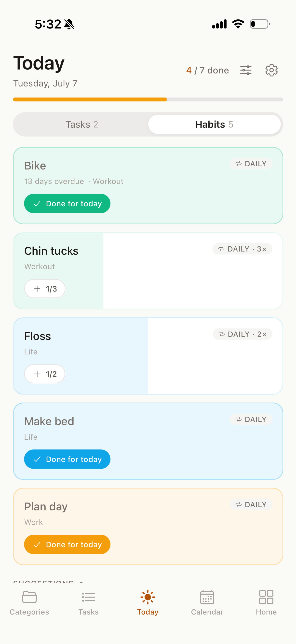Increment Floss 1/2 counter
296x644 pixels.
point(45,374)
